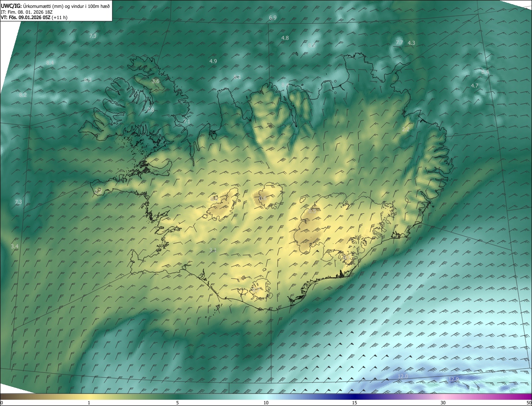Select the 7.1 precipitation value label
This screenshot has width=532, height=406.
[187, 122]
